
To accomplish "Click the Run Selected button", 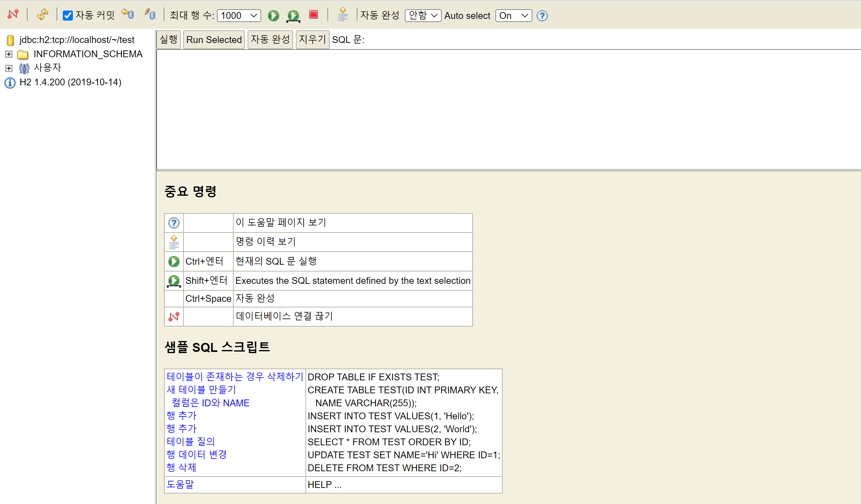I will 214,40.
